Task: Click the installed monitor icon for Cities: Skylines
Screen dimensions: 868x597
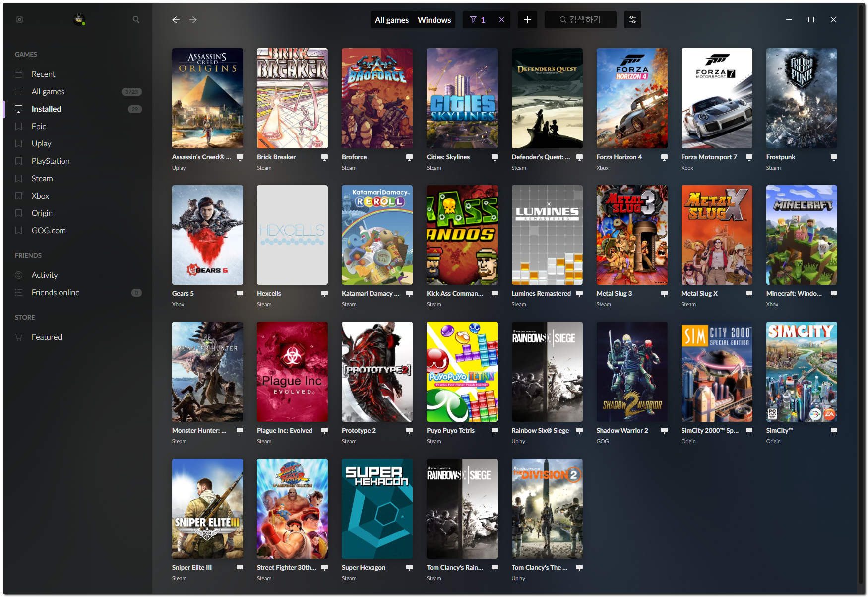Action: 495,157
